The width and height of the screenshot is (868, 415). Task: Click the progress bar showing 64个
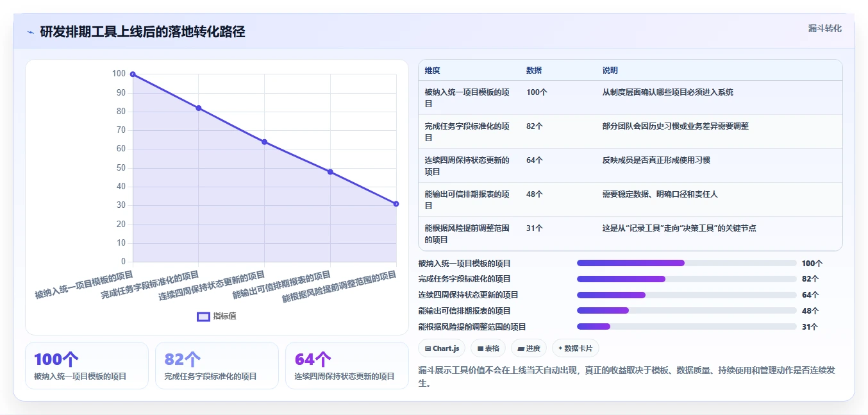coord(687,295)
